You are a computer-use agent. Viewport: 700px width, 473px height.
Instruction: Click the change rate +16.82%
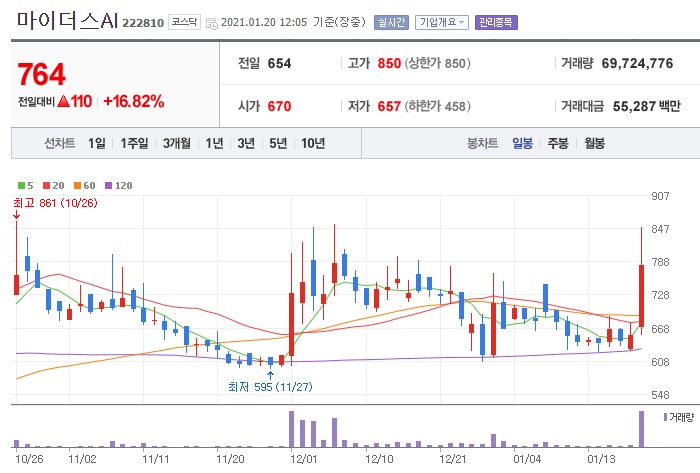tap(133, 101)
